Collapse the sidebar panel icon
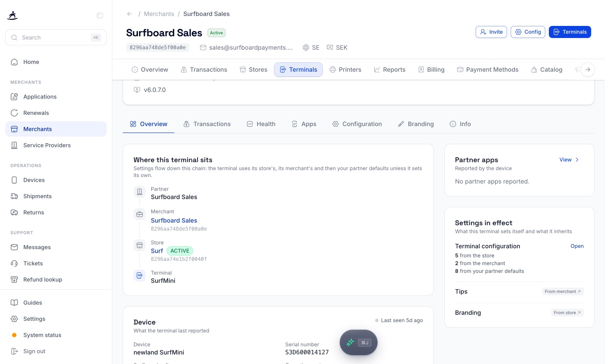605x364 pixels. pos(100,16)
